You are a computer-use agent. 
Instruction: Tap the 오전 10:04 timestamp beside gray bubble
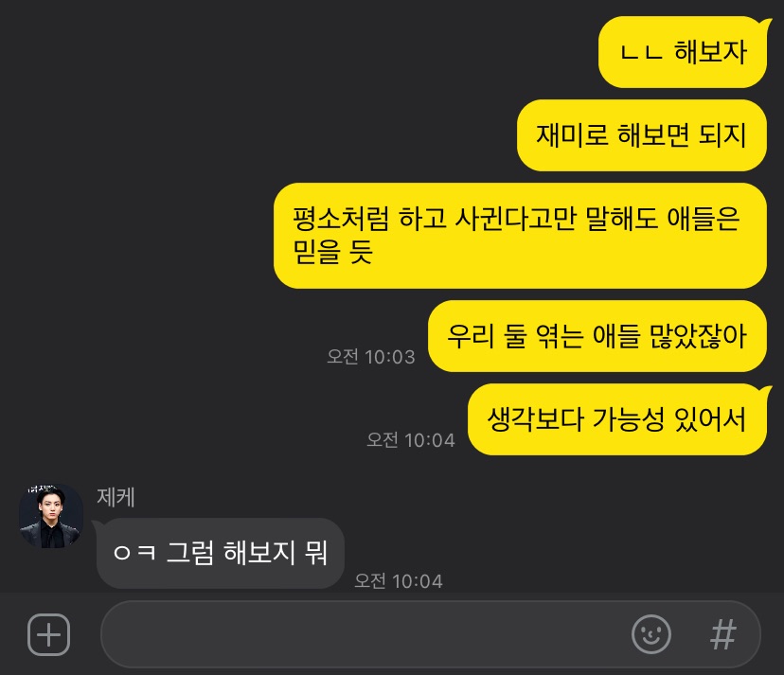399,581
